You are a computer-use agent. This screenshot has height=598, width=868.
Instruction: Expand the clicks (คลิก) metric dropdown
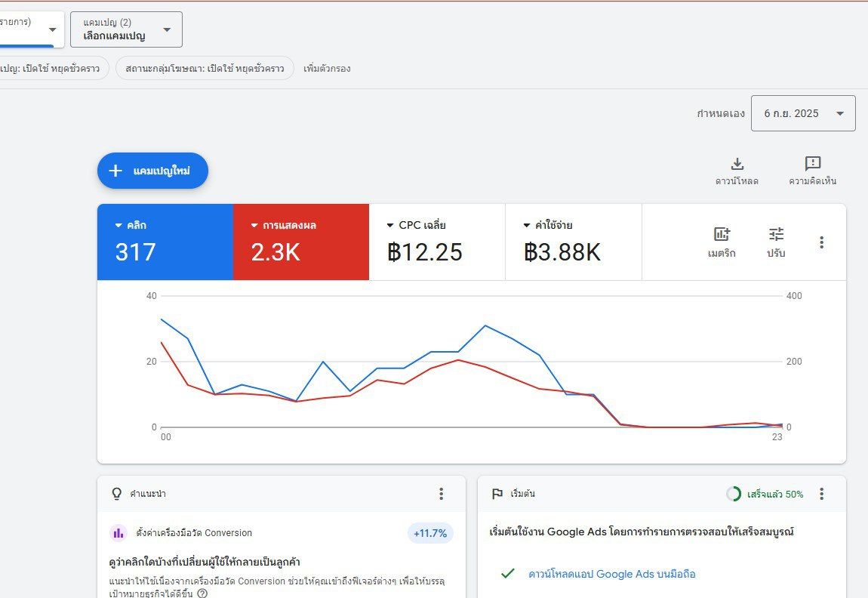pos(131,225)
